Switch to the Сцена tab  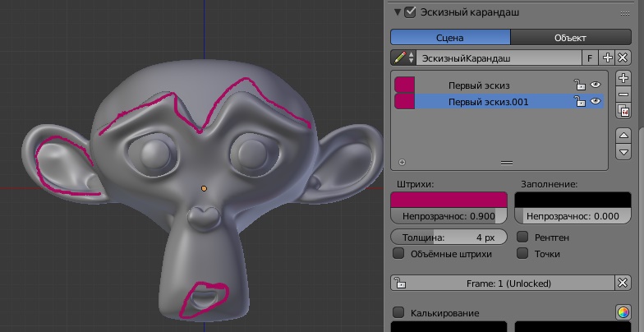[x=450, y=38]
